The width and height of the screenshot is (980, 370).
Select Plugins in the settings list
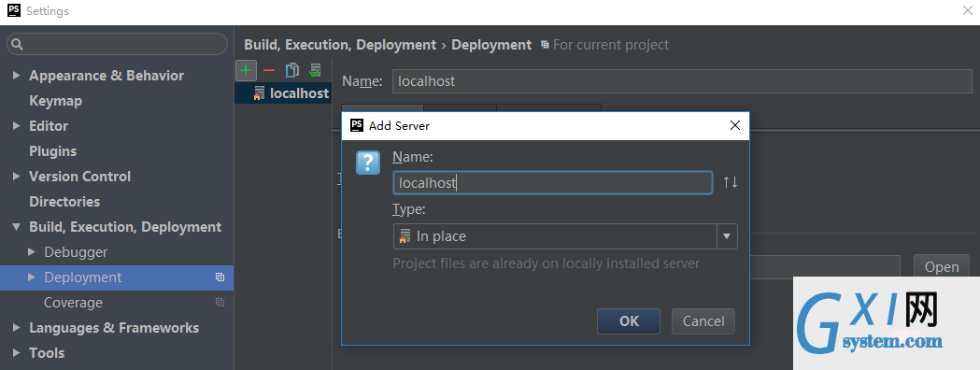(53, 151)
